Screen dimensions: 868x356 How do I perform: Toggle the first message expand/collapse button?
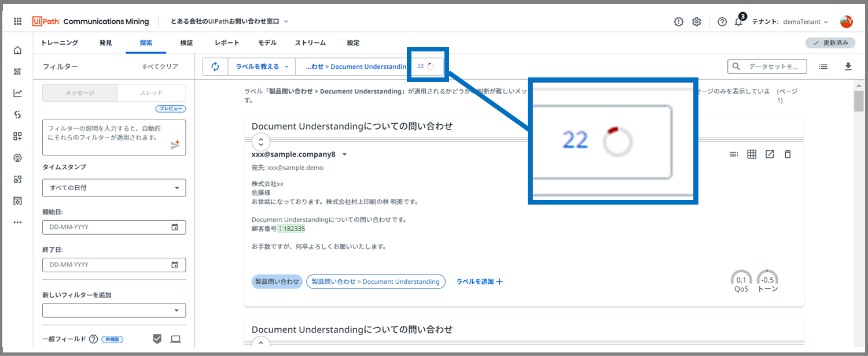point(261,142)
